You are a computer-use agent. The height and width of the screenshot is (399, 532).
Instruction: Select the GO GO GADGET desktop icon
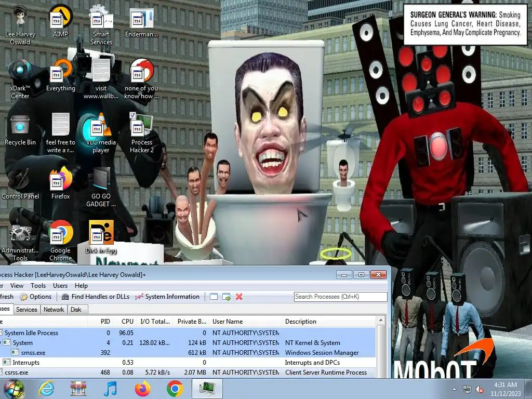(x=101, y=187)
